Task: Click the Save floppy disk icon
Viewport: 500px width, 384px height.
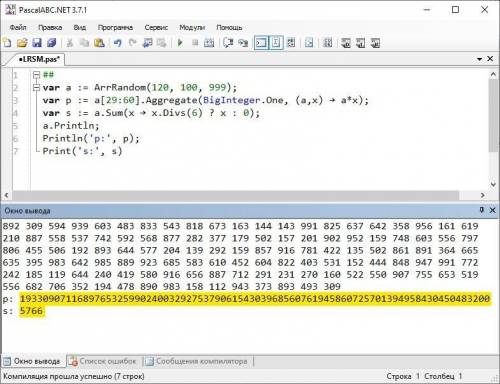Action: [37, 43]
